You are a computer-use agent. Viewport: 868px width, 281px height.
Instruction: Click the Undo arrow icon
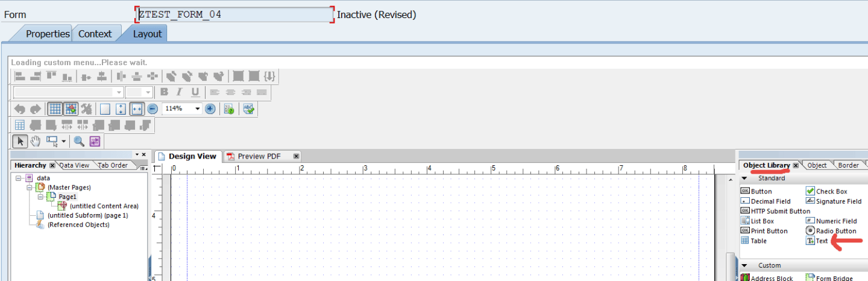[x=20, y=109]
